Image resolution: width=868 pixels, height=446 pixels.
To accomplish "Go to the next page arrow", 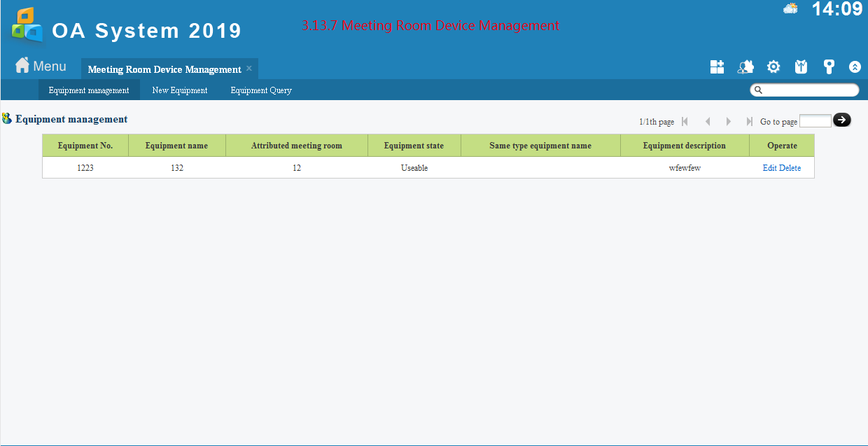I will click(728, 121).
